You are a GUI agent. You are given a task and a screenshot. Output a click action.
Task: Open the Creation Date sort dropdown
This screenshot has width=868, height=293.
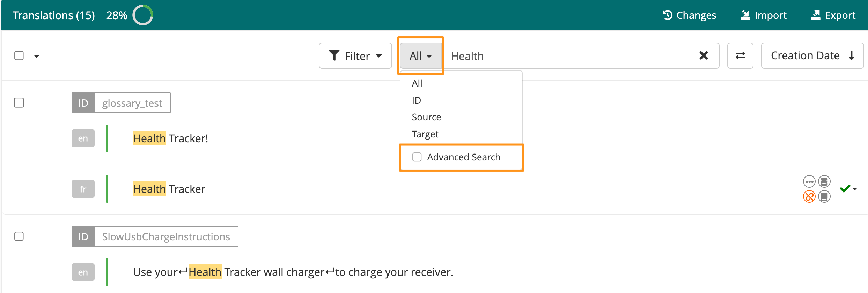(812, 55)
